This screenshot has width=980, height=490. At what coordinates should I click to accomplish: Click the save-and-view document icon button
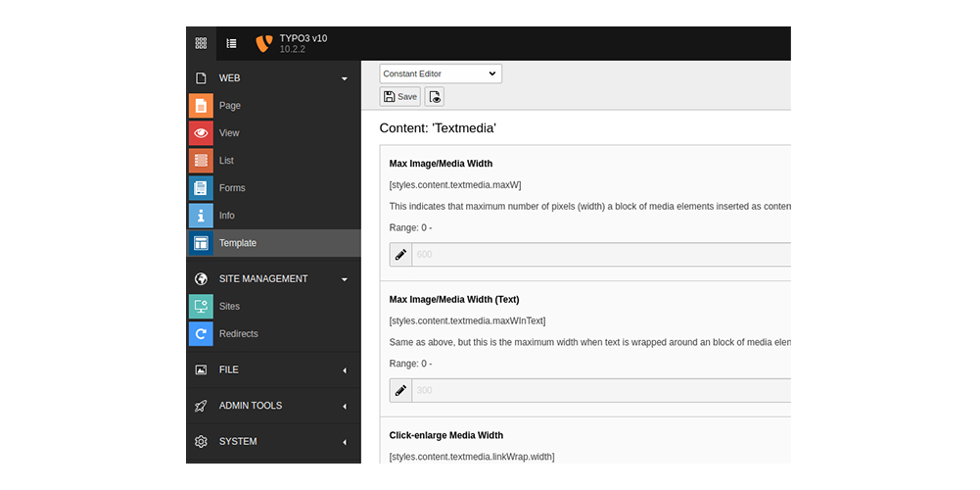[x=435, y=96]
